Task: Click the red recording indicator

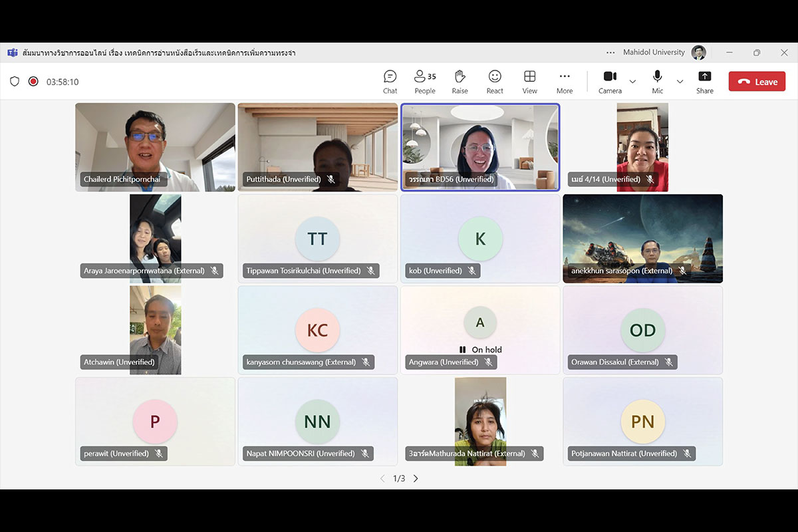Action: coord(33,82)
